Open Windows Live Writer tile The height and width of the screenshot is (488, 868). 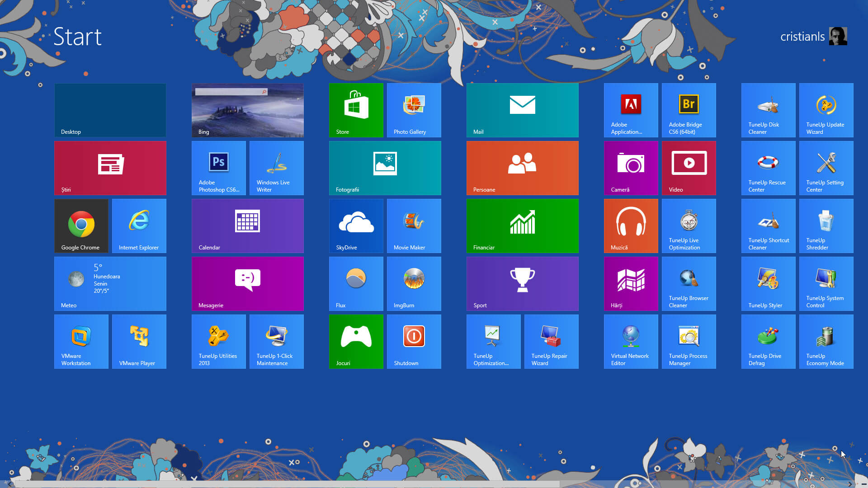point(276,168)
